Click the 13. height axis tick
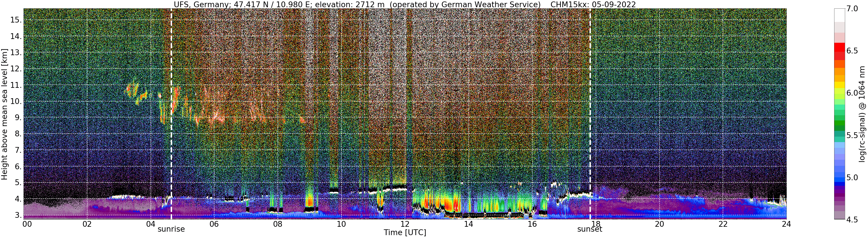 pos(16,53)
